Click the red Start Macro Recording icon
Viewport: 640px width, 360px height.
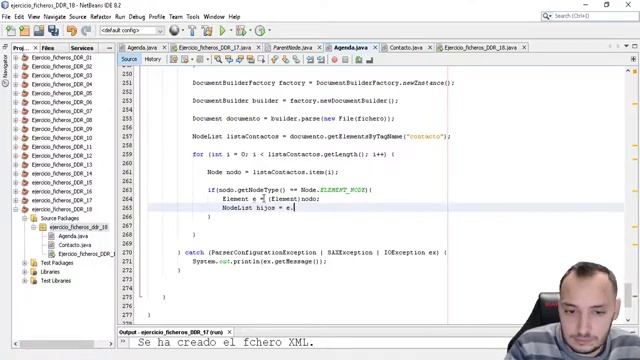(x=334, y=60)
